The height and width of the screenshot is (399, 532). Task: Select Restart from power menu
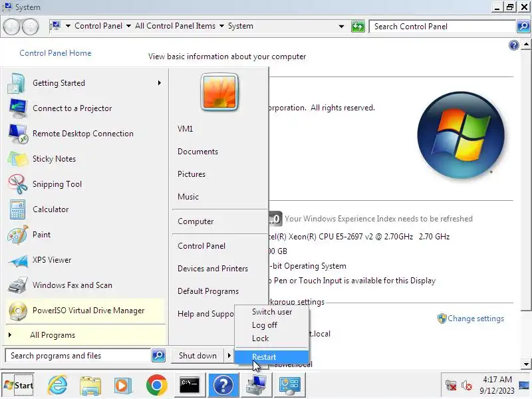point(272,357)
